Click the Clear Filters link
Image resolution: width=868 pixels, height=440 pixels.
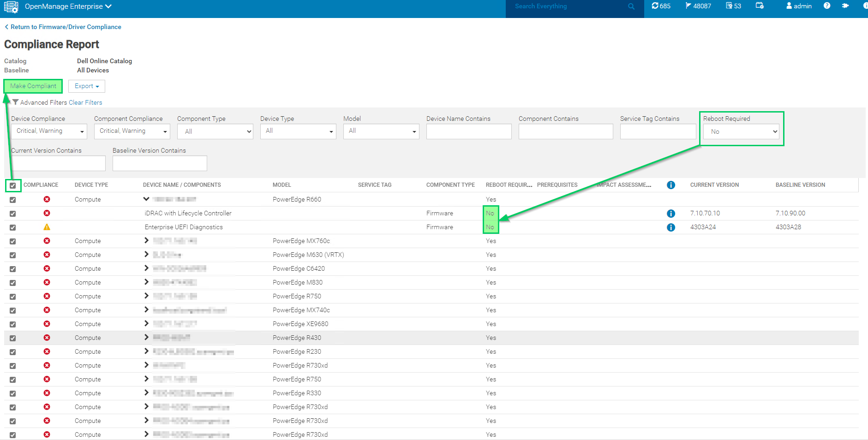pyautogui.click(x=85, y=102)
